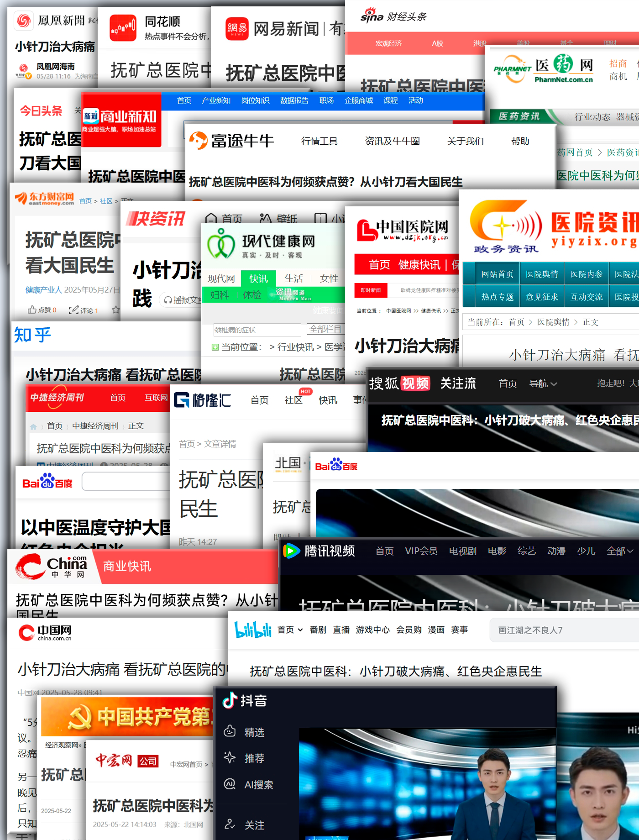
Task: Click 帮助 on 富途牛牛
Action: pos(520,141)
